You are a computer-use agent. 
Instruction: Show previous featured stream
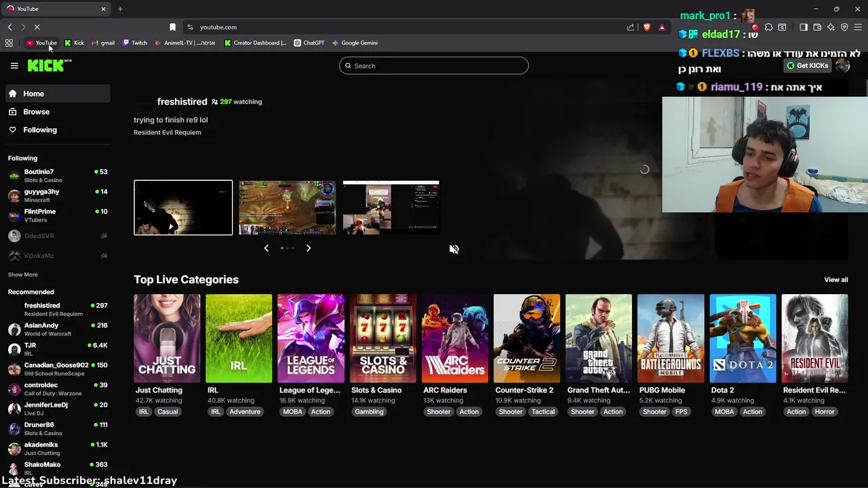point(266,248)
